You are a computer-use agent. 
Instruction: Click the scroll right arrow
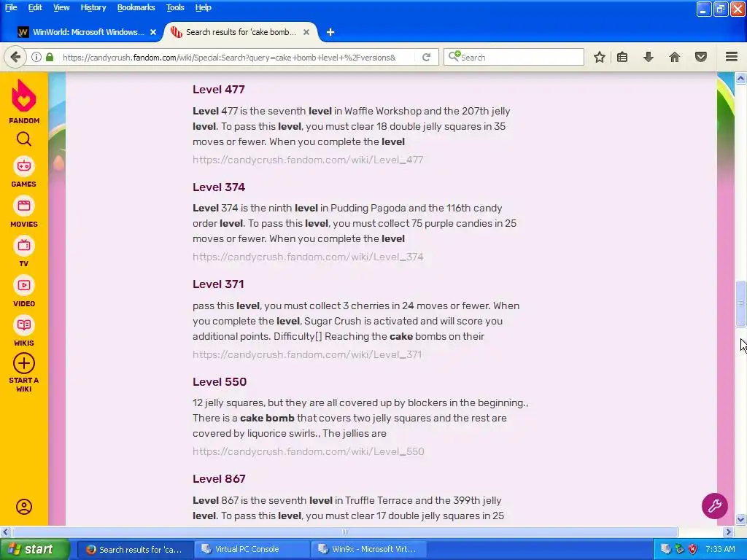point(729,532)
